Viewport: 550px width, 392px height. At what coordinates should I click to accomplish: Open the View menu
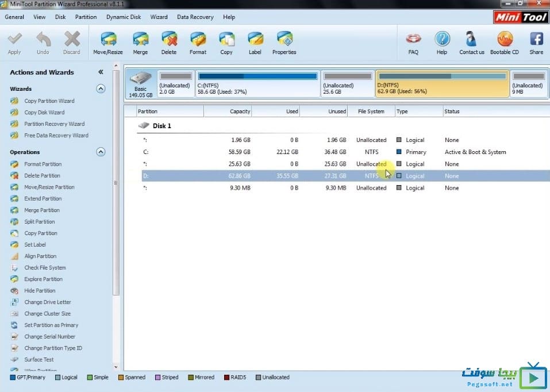tap(39, 17)
